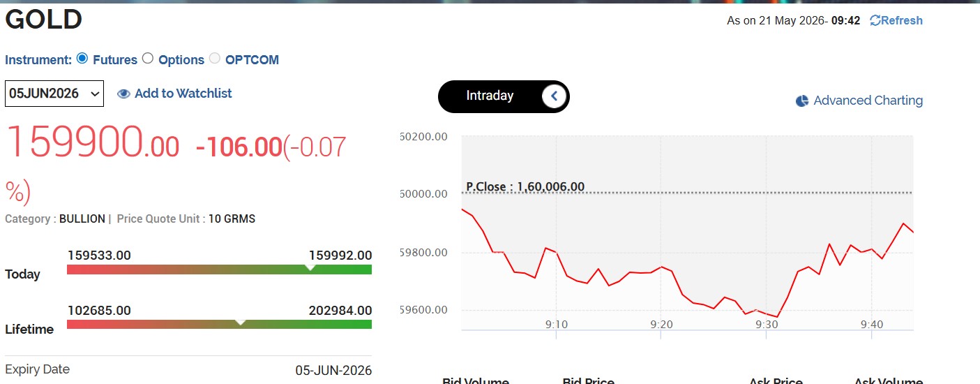Click lifetime high 202984.00
The height and width of the screenshot is (384, 980).
pos(340,311)
